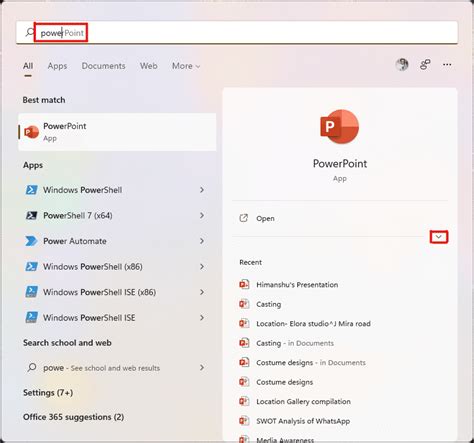Click the user profile avatar icon
The width and height of the screenshot is (474, 443).
point(402,64)
